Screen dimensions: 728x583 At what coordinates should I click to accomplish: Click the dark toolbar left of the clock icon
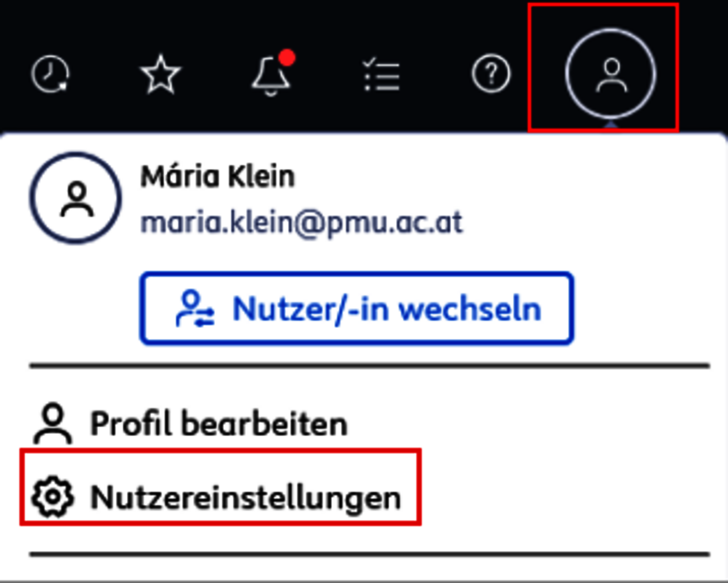(x=14, y=74)
